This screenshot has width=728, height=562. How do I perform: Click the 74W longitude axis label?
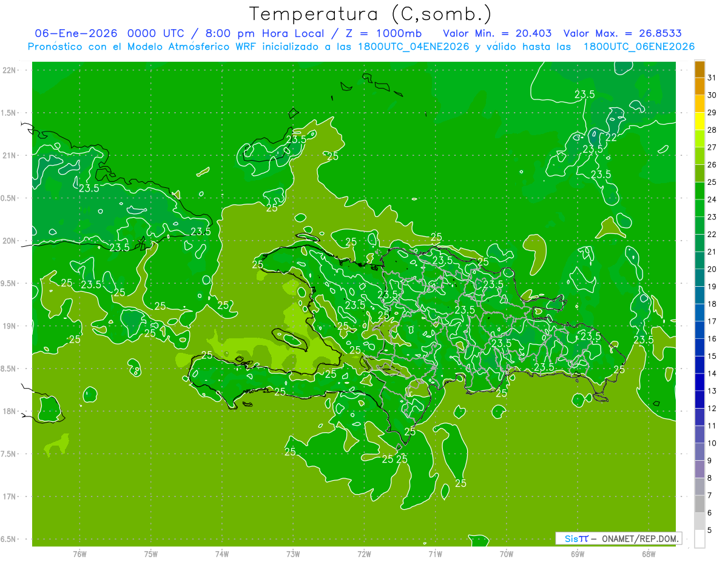[x=222, y=554]
